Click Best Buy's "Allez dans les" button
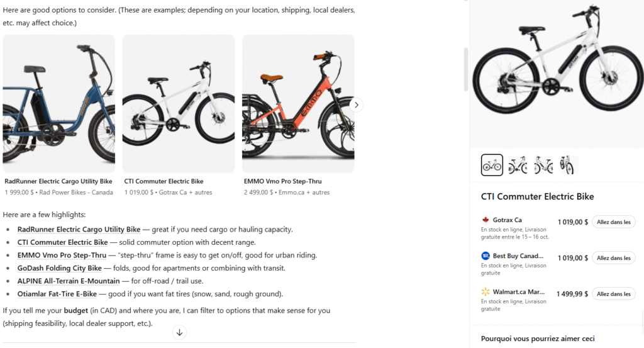 coord(613,258)
